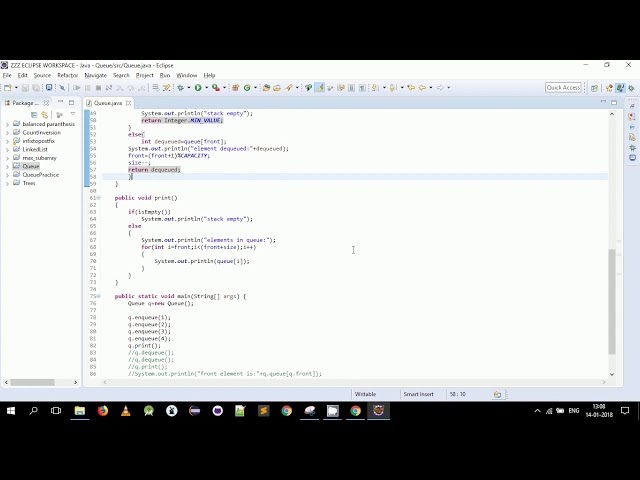Screen dimensions: 640x480
Task: Collapse the main method fold marker
Action: click(x=98, y=296)
